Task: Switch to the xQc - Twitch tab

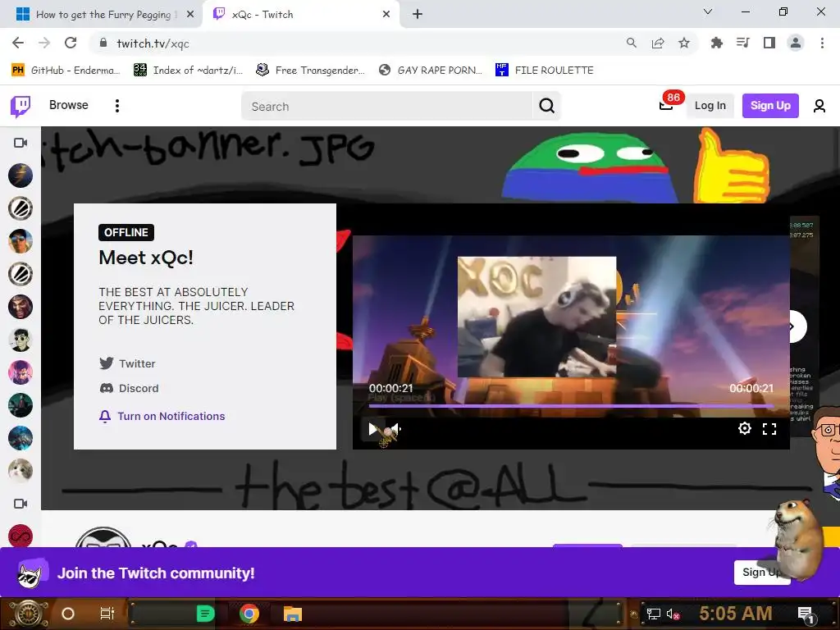Action: (x=300, y=15)
